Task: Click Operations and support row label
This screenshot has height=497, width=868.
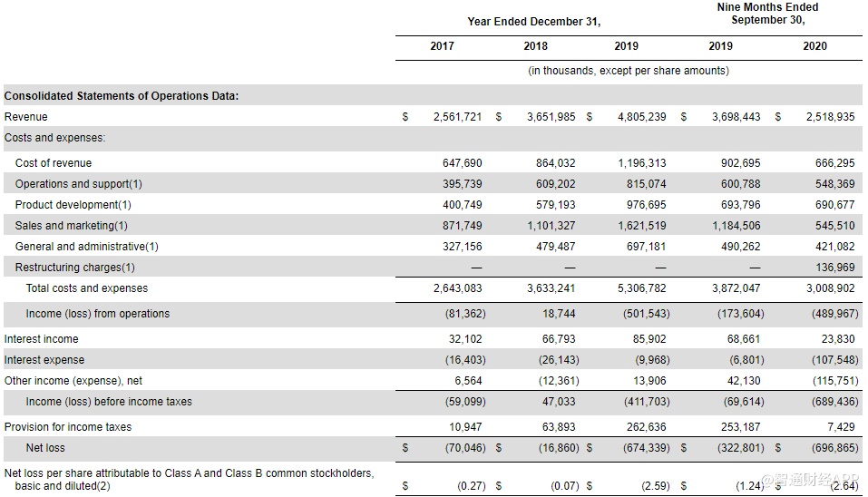Action: pyautogui.click(x=78, y=184)
